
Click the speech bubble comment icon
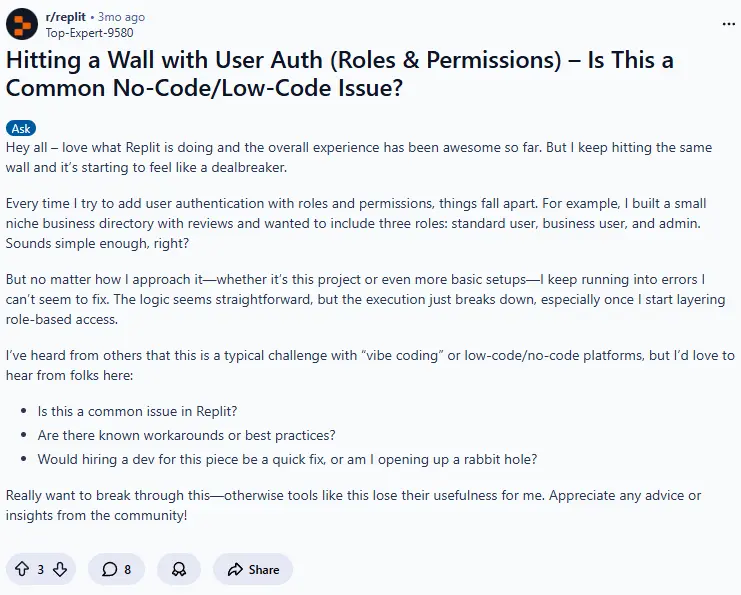pos(108,569)
